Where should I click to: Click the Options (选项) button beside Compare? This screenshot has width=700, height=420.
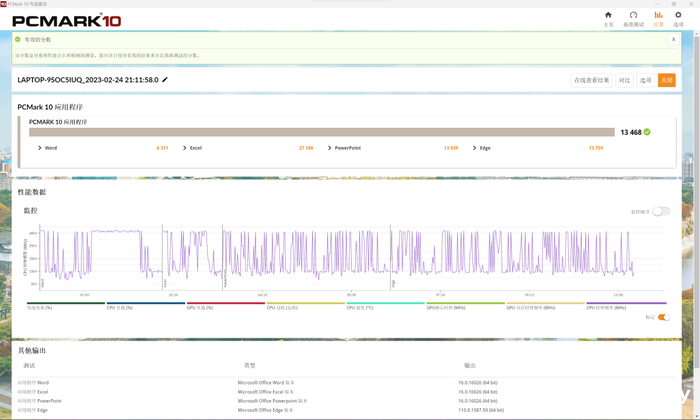click(x=646, y=80)
